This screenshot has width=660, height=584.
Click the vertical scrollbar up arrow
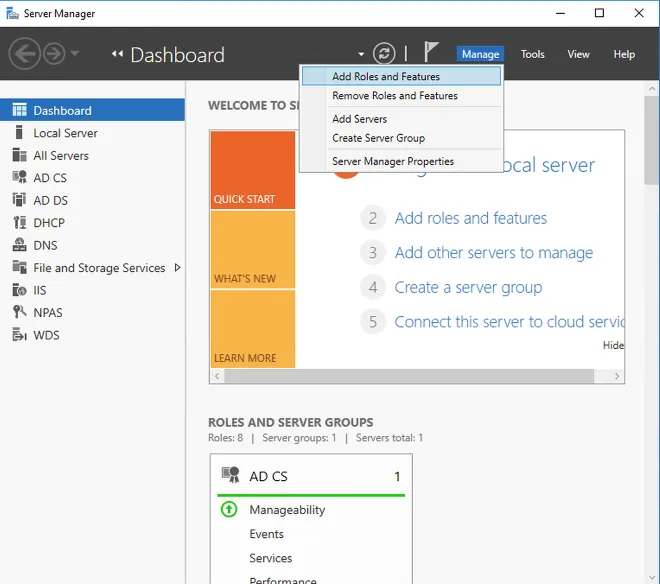652,88
